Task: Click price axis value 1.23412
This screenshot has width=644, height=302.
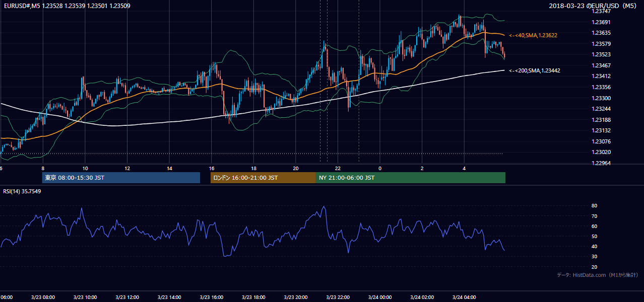Action: point(601,76)
